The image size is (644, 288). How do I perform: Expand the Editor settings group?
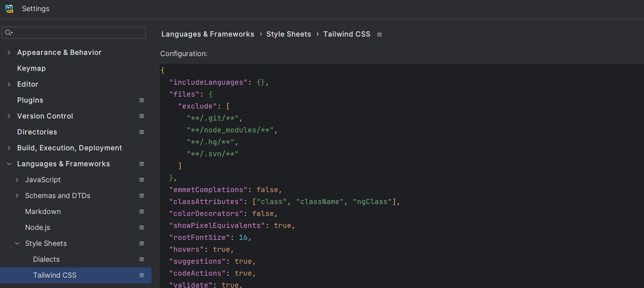[x=9, y=84]
